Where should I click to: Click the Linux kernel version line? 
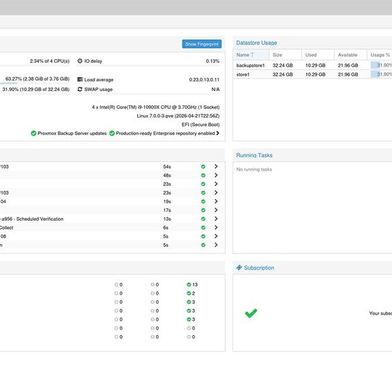tap(178, 116)
